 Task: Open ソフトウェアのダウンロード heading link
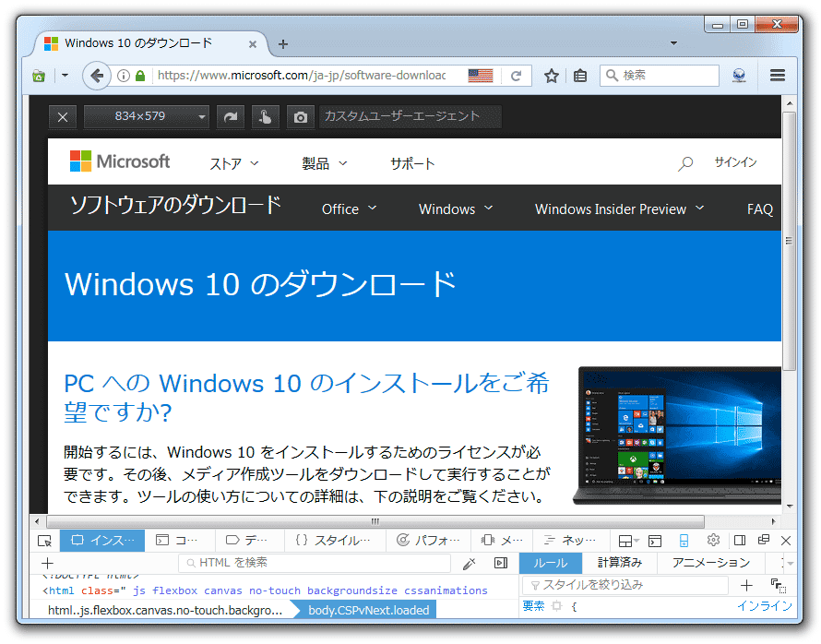coord(175,205)
